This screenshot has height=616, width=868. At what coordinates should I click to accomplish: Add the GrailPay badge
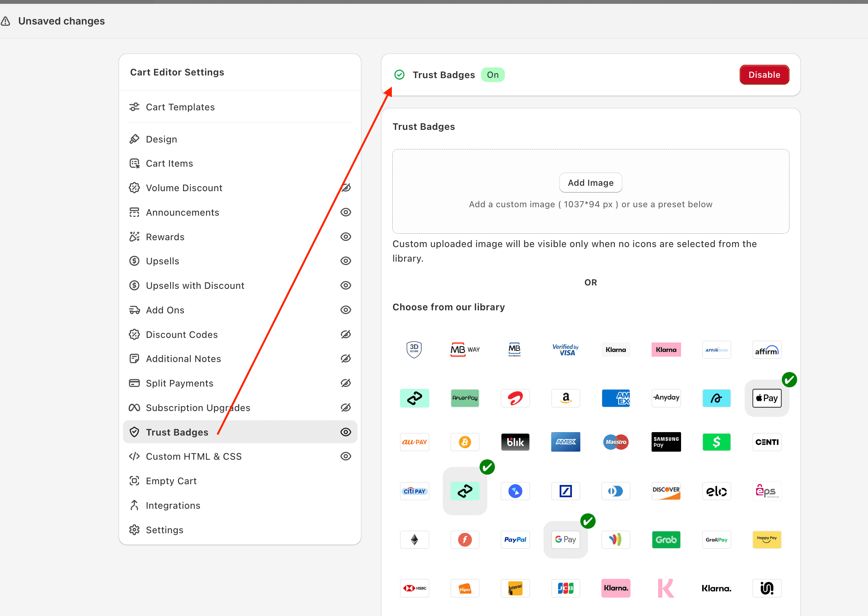[x=717, y=540]
